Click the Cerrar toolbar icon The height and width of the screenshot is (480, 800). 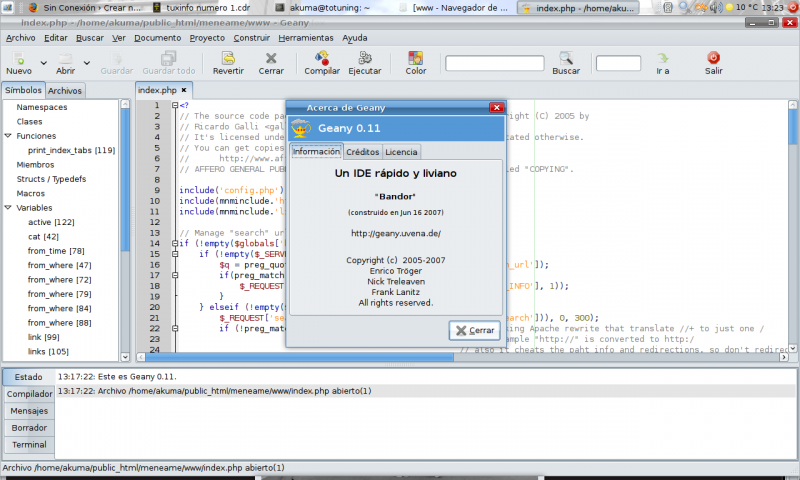271,63
